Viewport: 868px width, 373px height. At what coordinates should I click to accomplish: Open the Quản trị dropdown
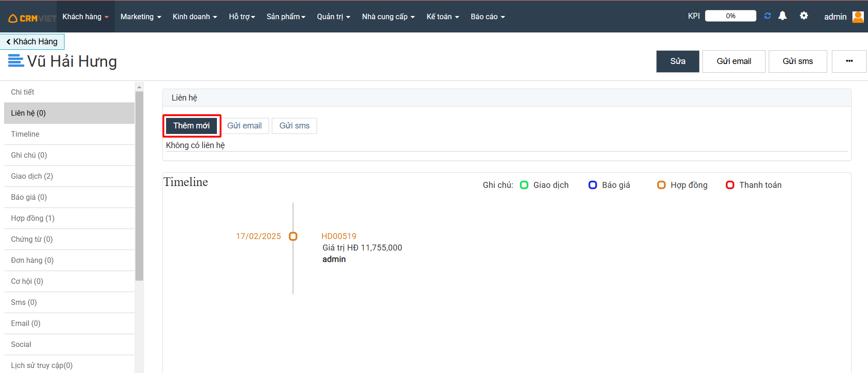point(334,16)
